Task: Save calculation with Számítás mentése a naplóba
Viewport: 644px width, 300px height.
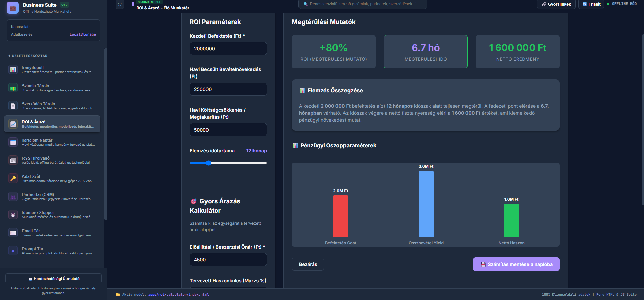Action: coord(516,264)
